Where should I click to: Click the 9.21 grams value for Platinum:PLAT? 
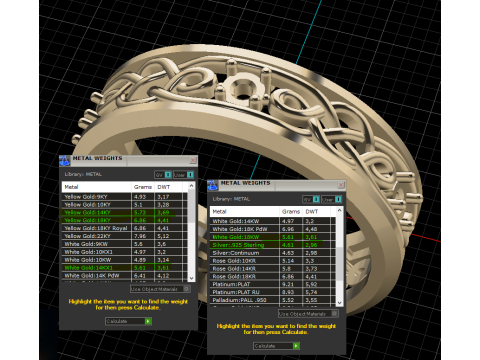click(288, 284)
